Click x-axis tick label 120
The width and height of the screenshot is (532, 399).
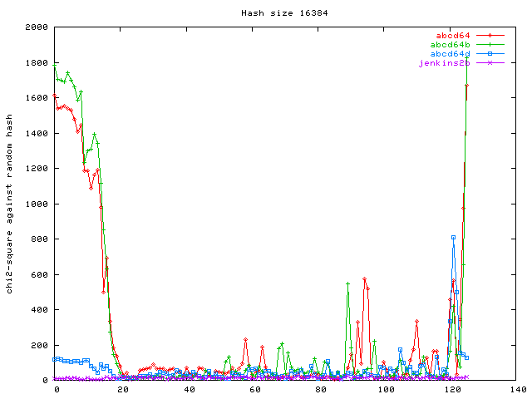tap(452, 390)
